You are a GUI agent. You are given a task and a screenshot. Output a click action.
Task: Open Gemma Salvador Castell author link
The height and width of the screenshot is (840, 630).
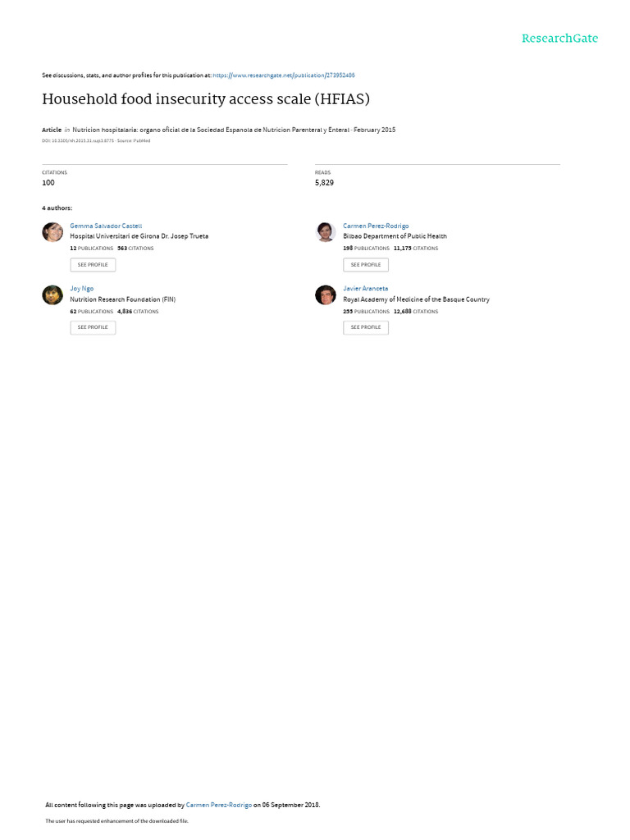pos(106,226)
